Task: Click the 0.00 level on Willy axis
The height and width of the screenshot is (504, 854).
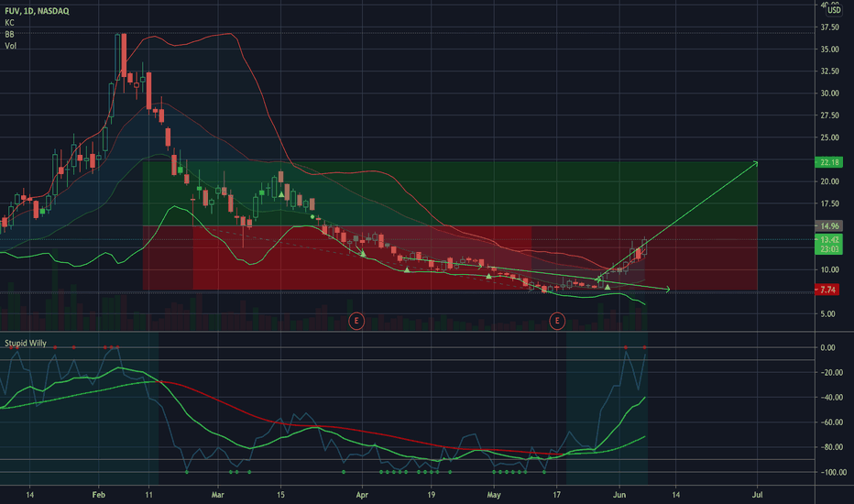Action: [827, 347]
